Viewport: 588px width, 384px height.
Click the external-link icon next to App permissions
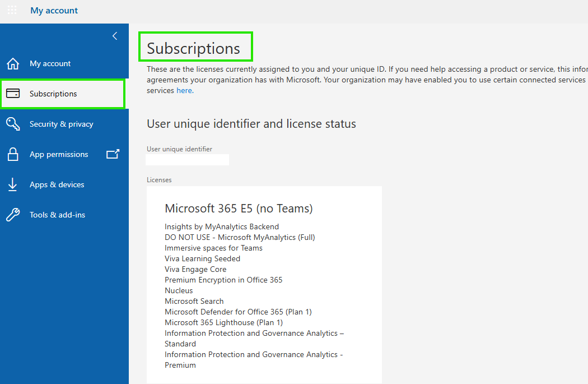point(113,154)
